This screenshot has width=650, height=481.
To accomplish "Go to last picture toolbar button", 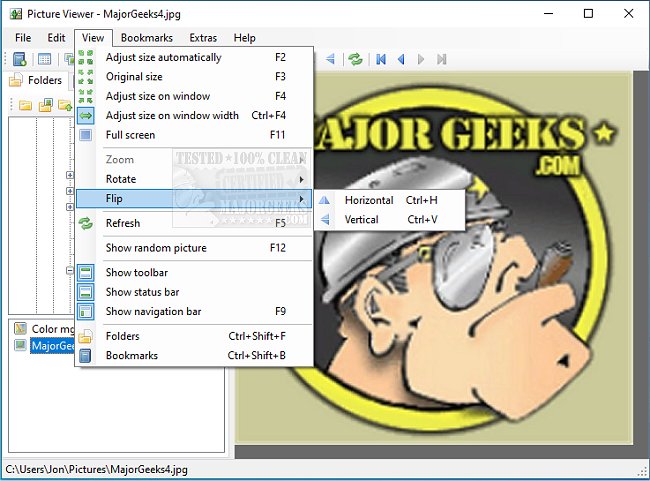I will [x=441, y=59].
